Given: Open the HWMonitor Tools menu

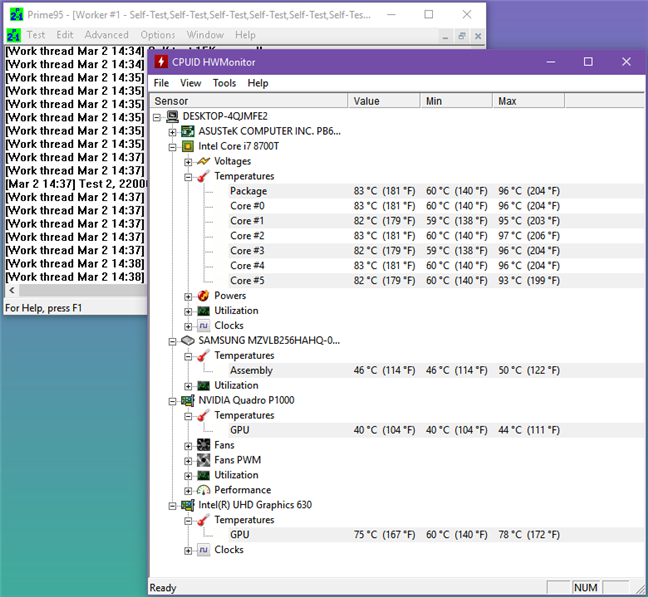Looking at the screenshot, I should 224,83.
